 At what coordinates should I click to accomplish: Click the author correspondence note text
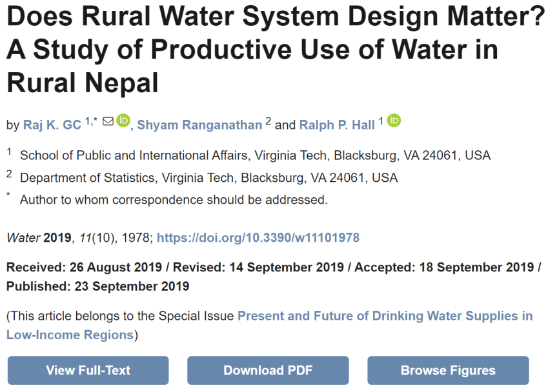174,200
